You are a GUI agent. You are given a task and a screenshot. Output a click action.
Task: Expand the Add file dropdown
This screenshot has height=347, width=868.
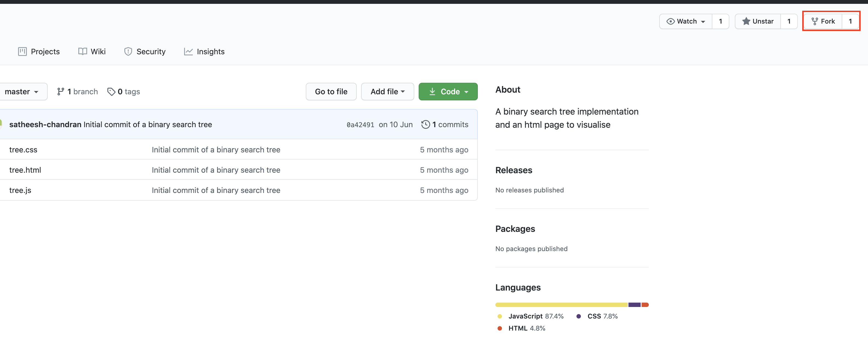(x=387, y=92)
